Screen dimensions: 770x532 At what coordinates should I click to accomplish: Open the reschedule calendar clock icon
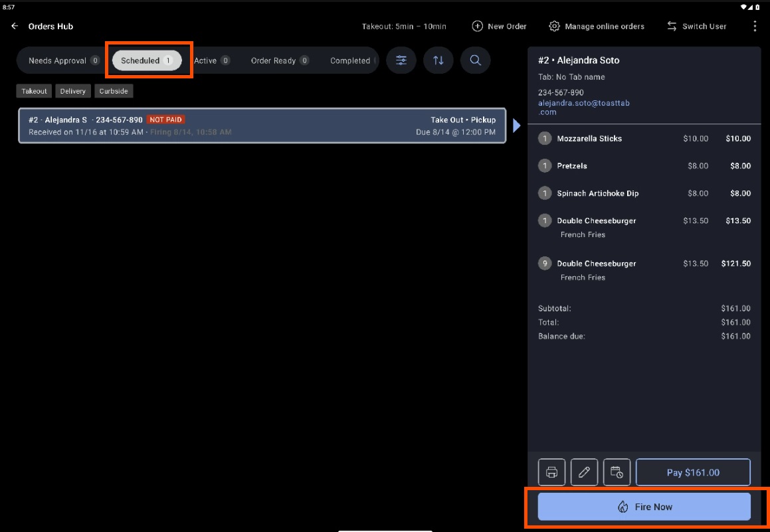[617, 472]
